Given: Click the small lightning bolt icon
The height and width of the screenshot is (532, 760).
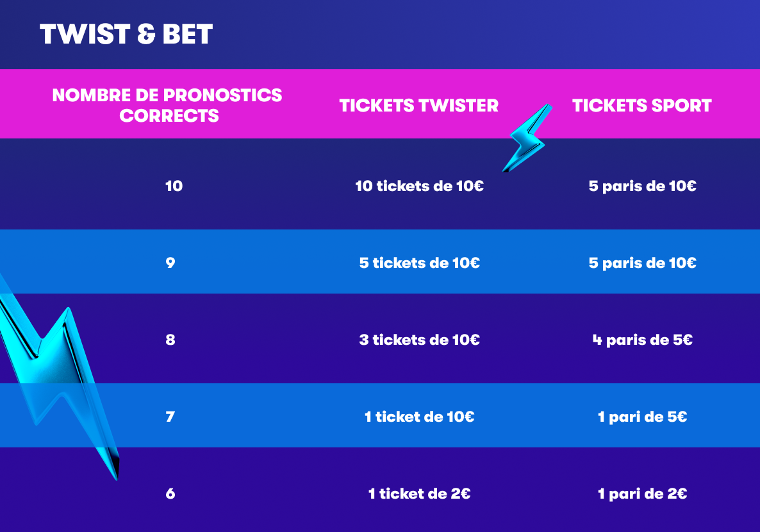Looking at the screenshot, I should click(x=529, y=140).
